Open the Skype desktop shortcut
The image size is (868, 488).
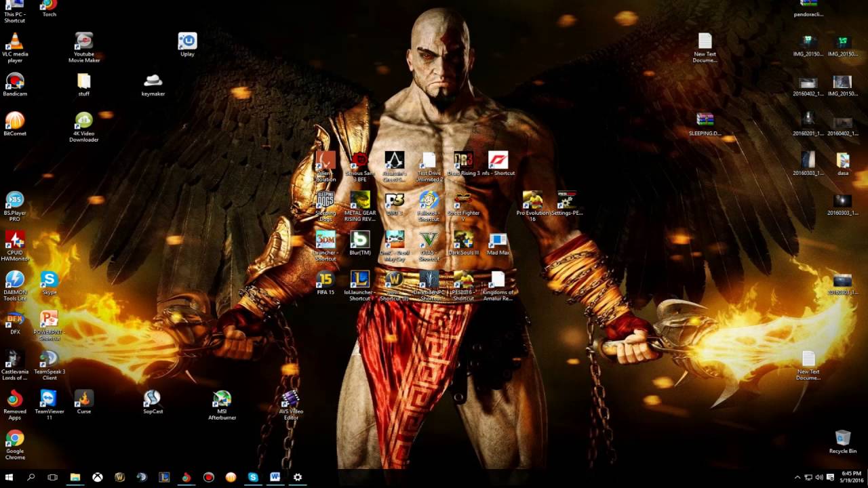pyautogui.click(x=49, y=283)
